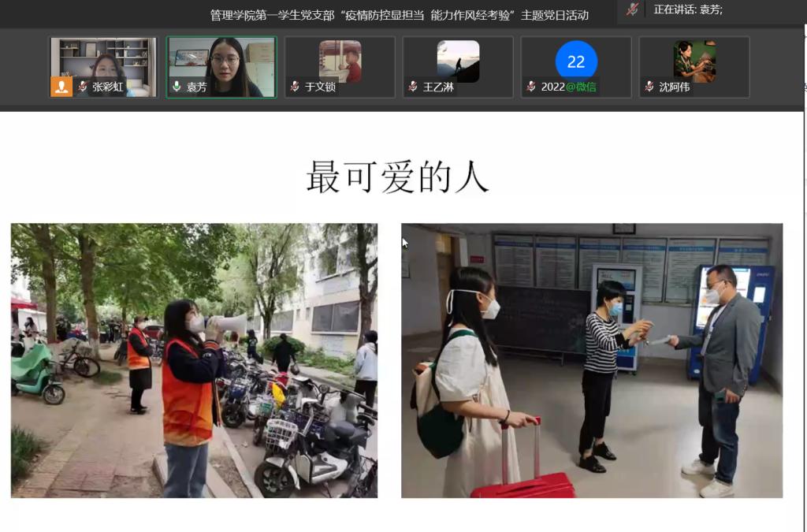Click the muted mic icon beside 2022@微信
Screen dimensions: 807x532
tap(531, 87)
